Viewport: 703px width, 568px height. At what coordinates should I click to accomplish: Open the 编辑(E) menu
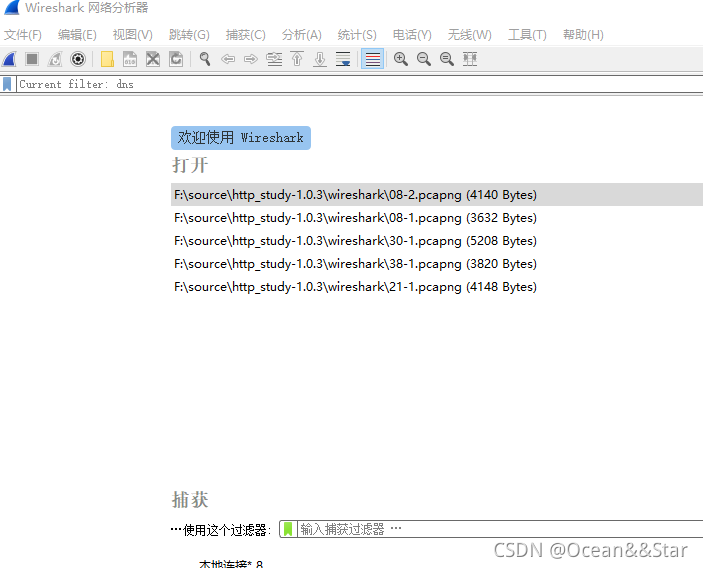tap(77, 35)
